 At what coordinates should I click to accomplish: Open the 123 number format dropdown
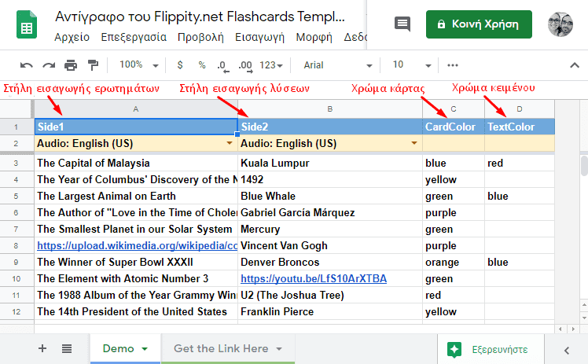point(270,65)
